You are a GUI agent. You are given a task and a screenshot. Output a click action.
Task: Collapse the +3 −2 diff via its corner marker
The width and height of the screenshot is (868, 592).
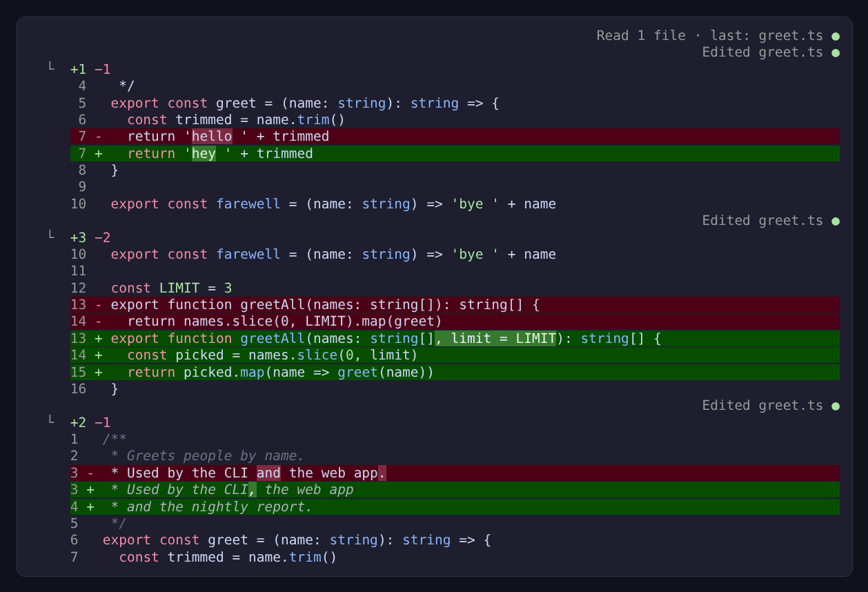51,235
